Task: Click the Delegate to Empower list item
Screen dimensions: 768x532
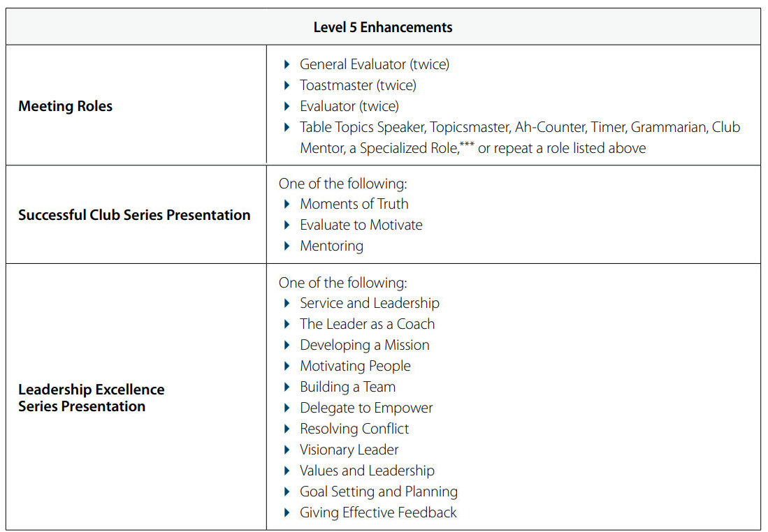Action: coord(366,408)
